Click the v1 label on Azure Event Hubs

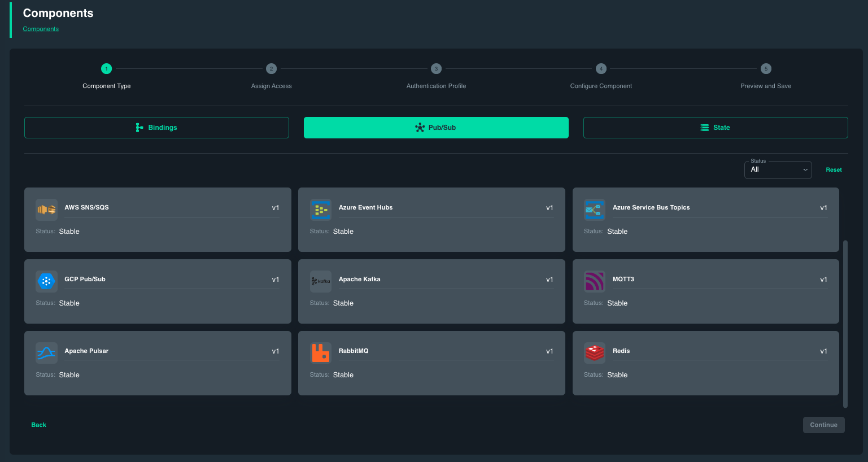(549, 208)
